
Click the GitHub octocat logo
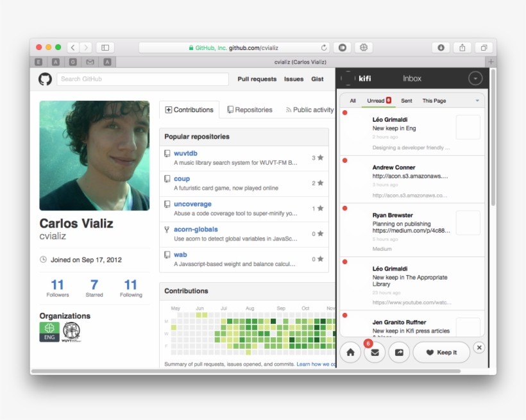point(45,79)
